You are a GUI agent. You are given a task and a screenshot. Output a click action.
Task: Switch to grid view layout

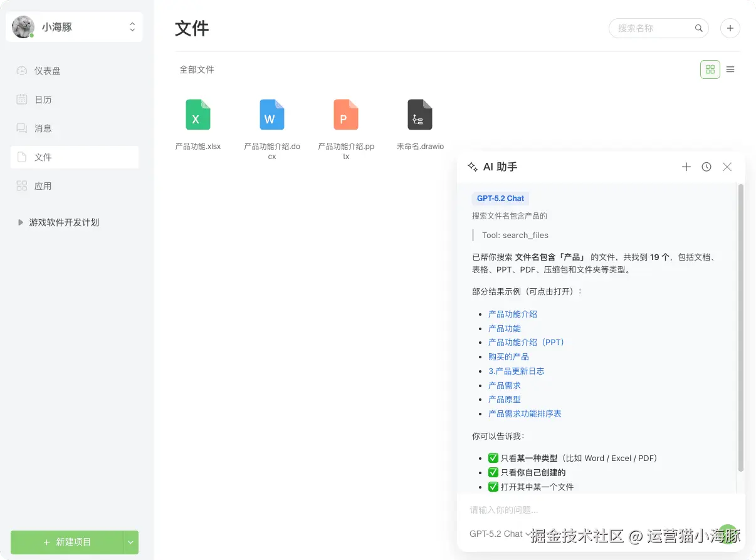point(710,70)
